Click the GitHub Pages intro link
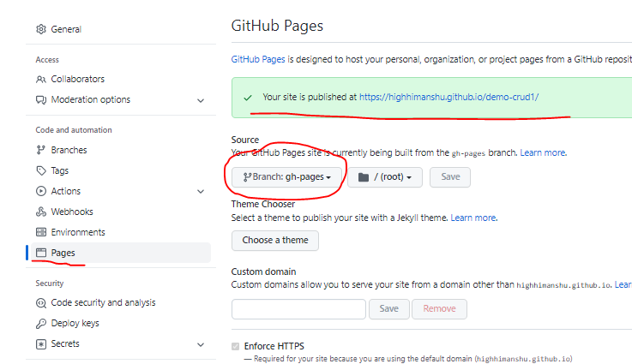The image size is (632, 364). coord(258,60)
